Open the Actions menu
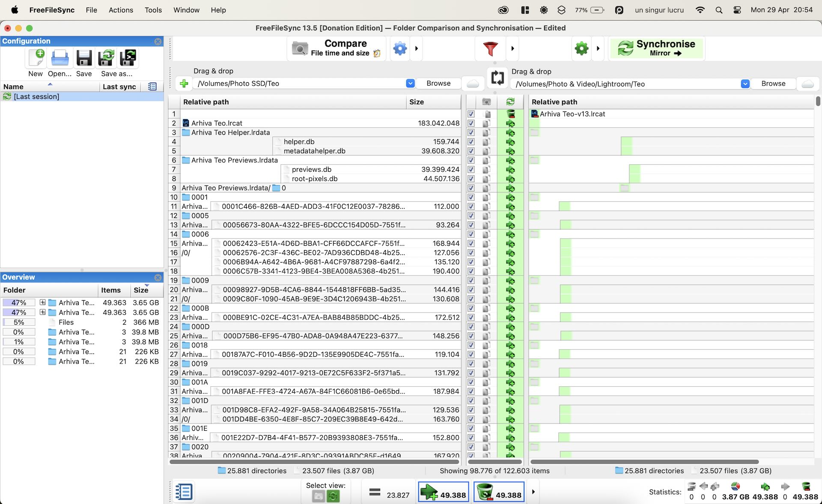 tap(121, 10)
